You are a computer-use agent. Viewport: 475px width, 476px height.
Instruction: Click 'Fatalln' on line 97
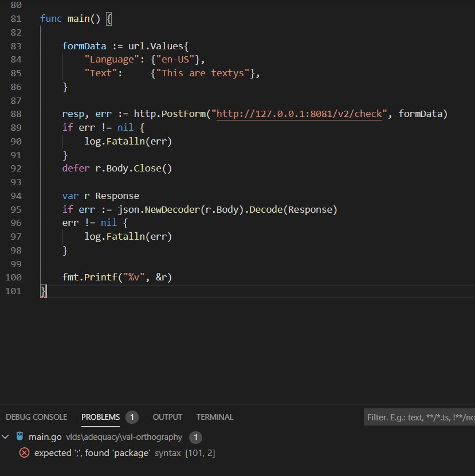pos(125,236)
